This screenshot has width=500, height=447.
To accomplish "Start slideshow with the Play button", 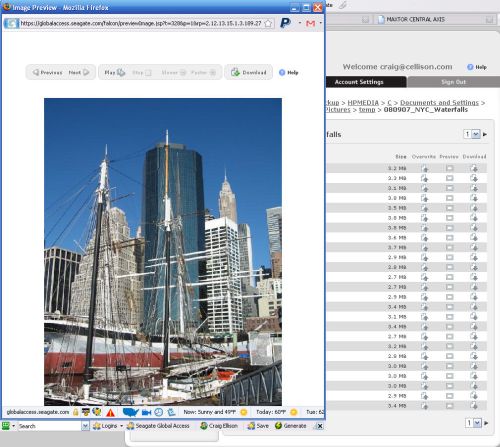I will 115,72.
